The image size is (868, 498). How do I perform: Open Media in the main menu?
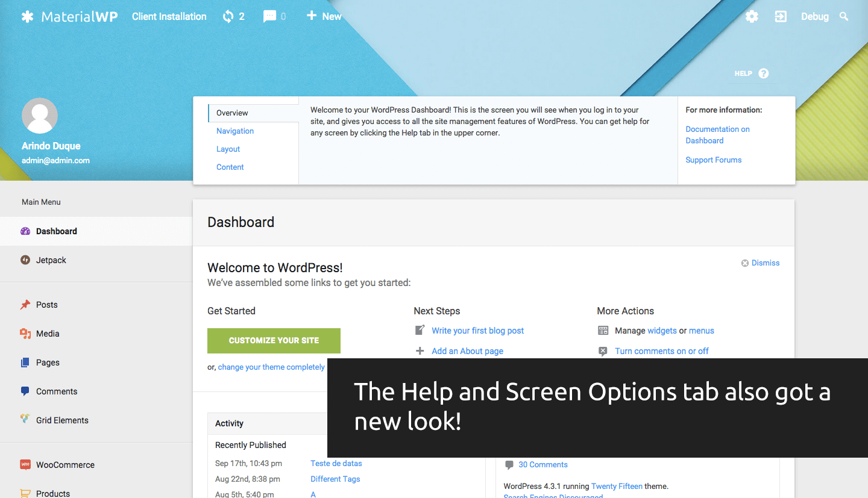96,334
